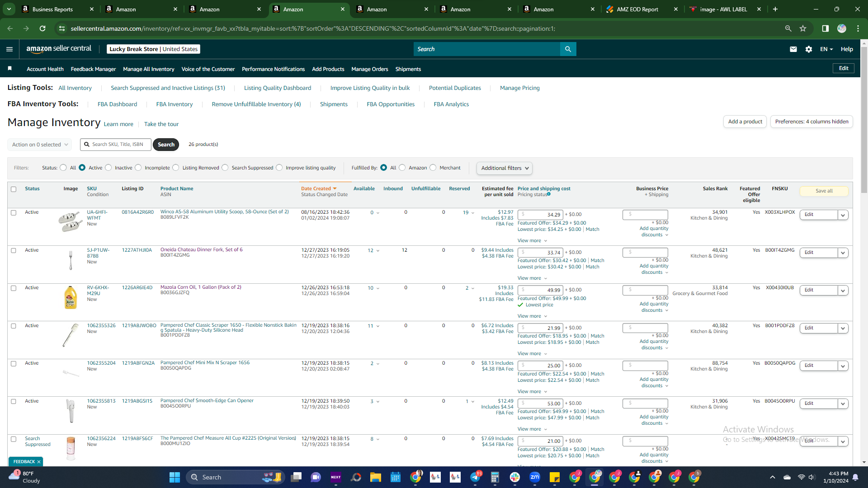Viewport: 868px width, 488px height.
Task: Open the Calculator app in the taskbar
Action: point(495,477)
